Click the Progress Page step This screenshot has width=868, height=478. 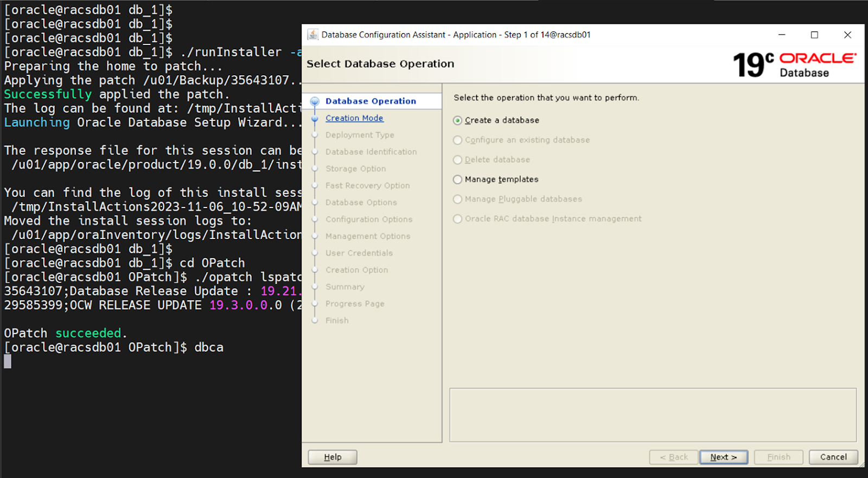click(355, 303)
